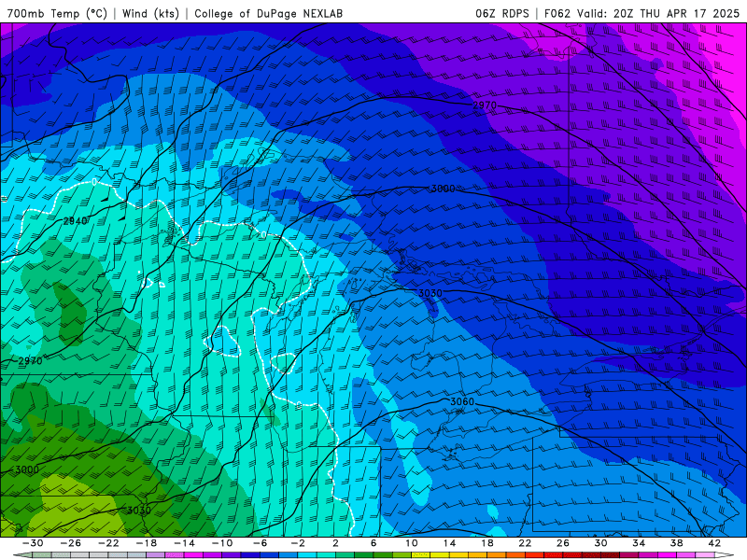Click the -2 (negative two) scale label
The width and height of the screenshot is (747, 560).
click(298, 543)
